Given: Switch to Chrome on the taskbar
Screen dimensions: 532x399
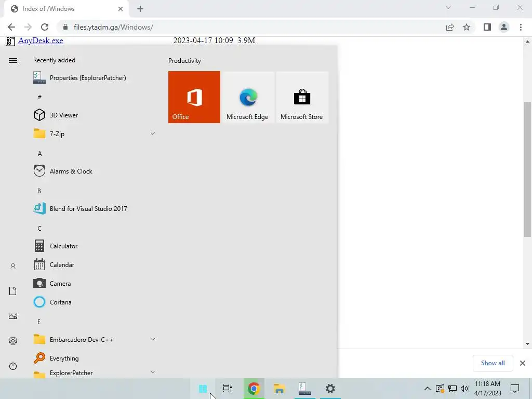Looking at the screenshot, I should [254, 389].
